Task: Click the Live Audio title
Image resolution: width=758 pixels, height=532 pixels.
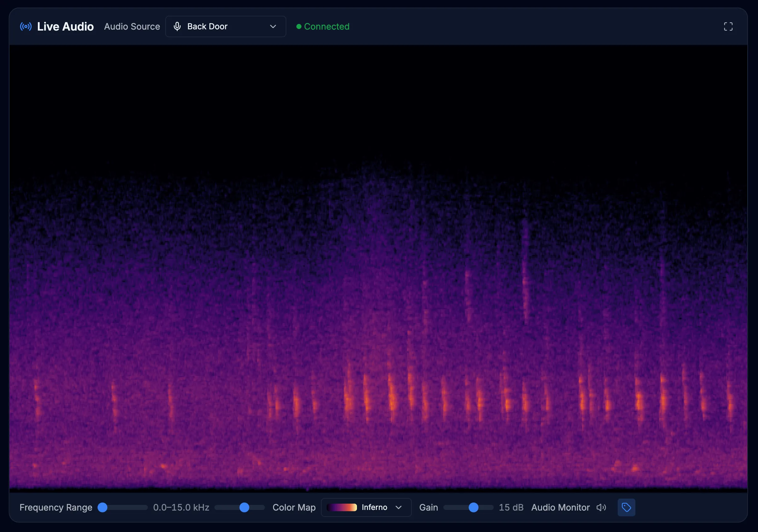Action: pos(65,26)
